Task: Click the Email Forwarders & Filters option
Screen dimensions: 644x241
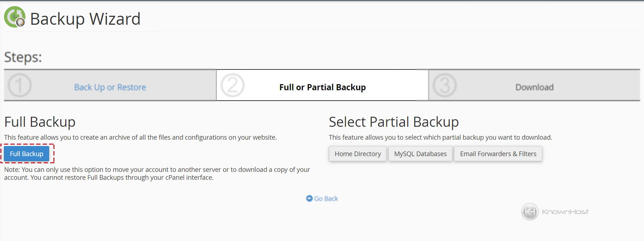Action: click(x=498, y=154)
